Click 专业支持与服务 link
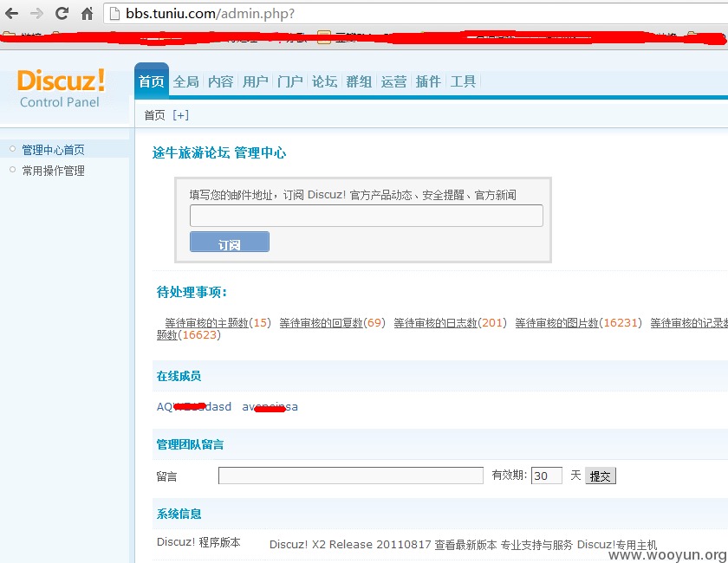The image size is (728, 563). (x=536, y=545)
